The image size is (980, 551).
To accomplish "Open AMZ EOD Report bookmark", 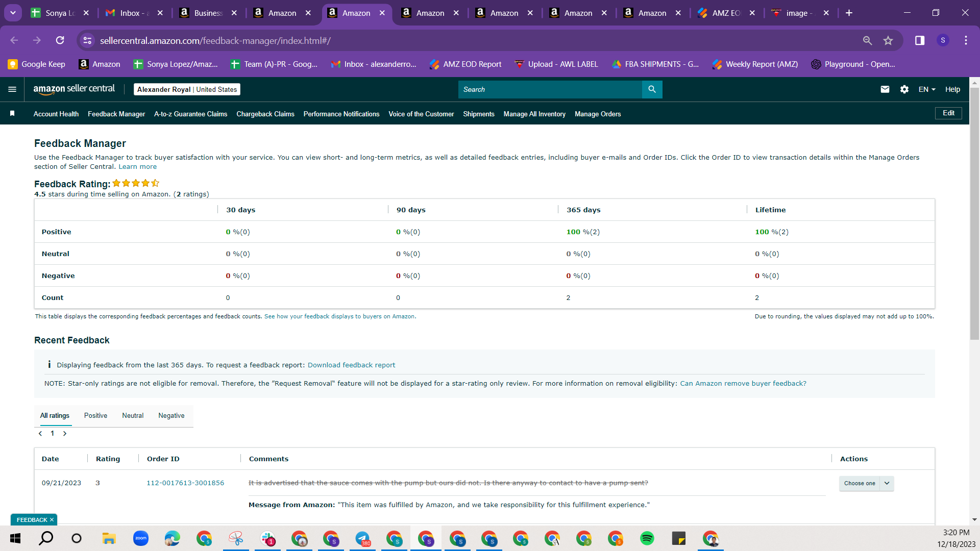I will pos(465,64).
